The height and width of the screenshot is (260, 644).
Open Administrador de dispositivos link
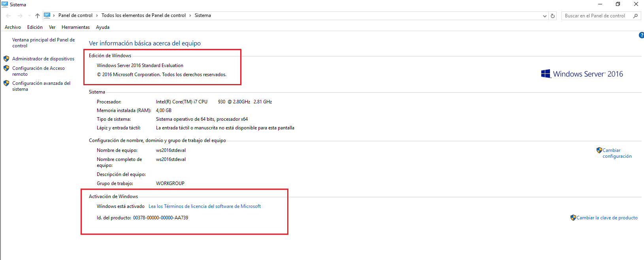(43, 59)
